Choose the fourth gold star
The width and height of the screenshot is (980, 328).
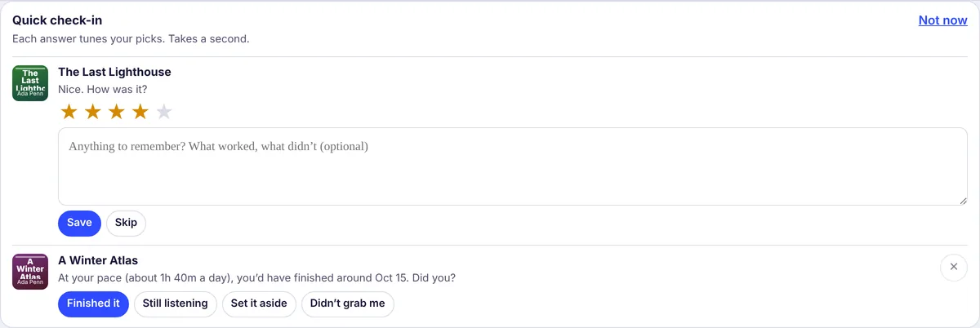pos(140,112)
